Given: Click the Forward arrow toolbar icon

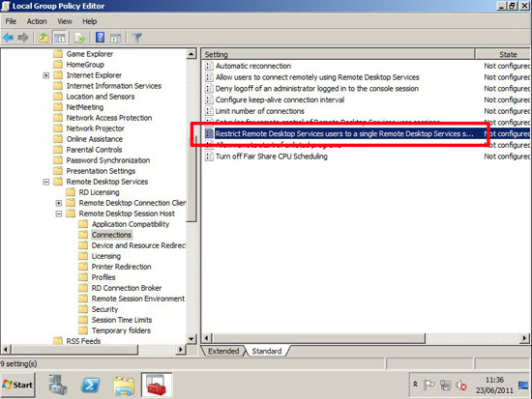Looking at the screenshot, I should pos(23,38).
